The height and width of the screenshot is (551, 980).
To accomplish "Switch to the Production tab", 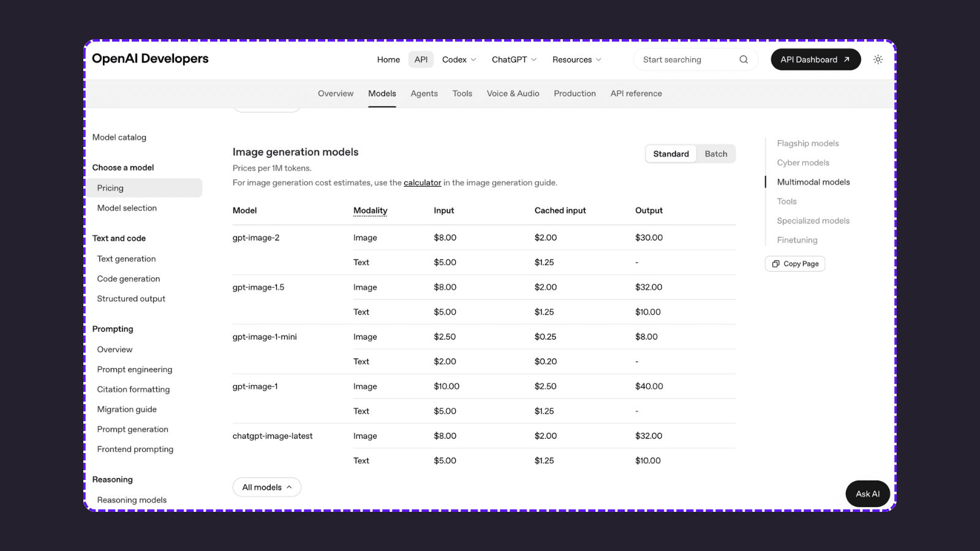I will (x=575, y=94).
